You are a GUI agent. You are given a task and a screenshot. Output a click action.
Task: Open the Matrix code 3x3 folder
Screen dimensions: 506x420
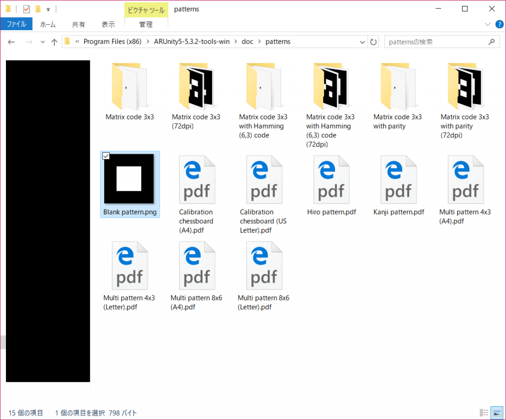coord(129,86)
